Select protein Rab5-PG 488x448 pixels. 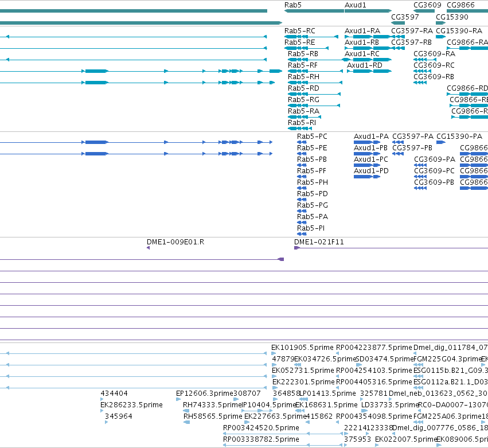tap(313, 206)
